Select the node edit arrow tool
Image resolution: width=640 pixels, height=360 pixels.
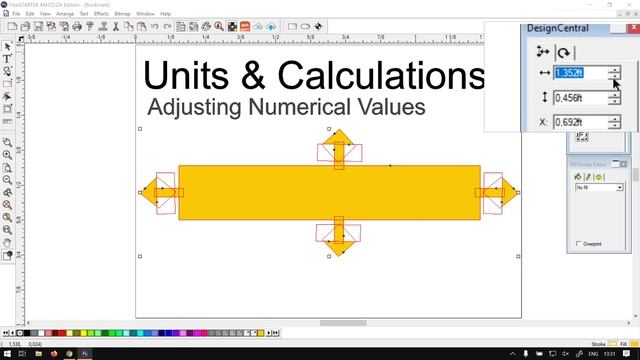tap(7, 97)
